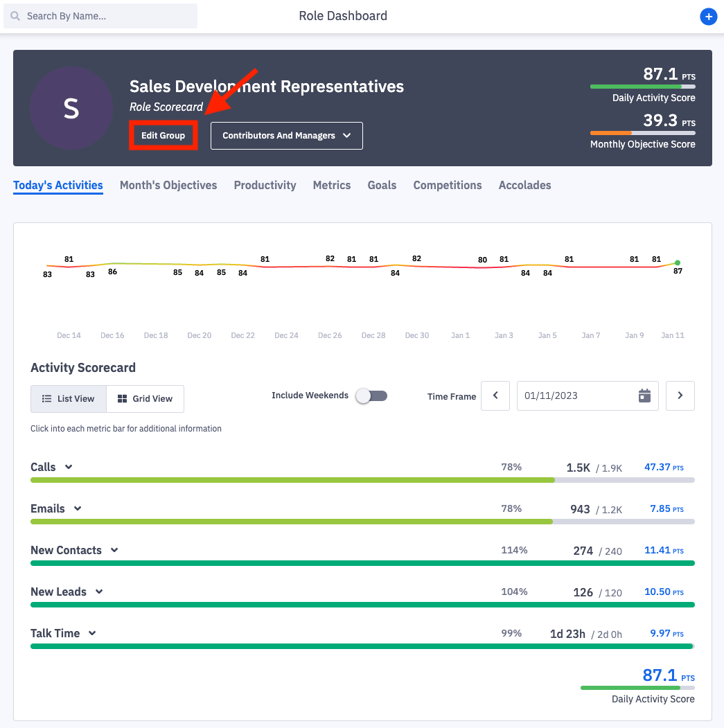This screenshot has width=724, height=728.
Task: Click the next time frame arrow
Action: [680, 396]
